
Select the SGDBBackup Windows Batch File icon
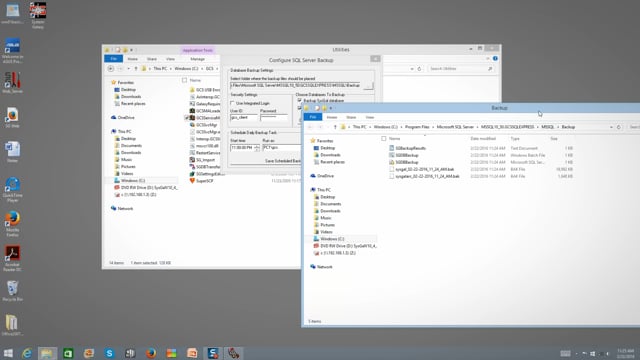391,155
